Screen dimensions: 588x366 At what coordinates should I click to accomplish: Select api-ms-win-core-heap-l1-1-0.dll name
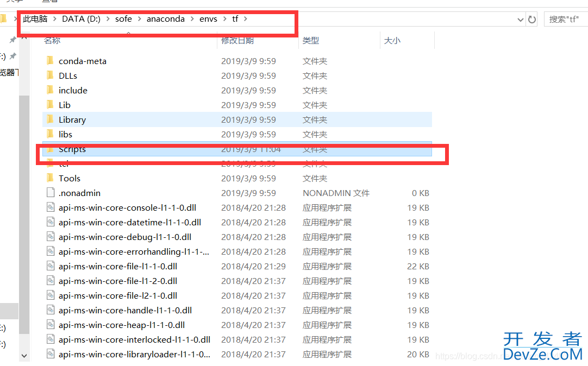pos(122,325)
